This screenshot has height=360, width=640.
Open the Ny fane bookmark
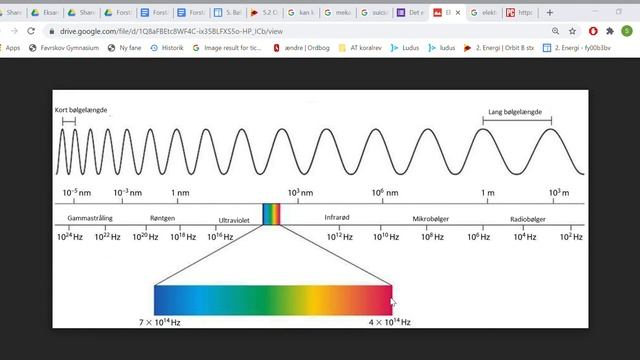124,48
